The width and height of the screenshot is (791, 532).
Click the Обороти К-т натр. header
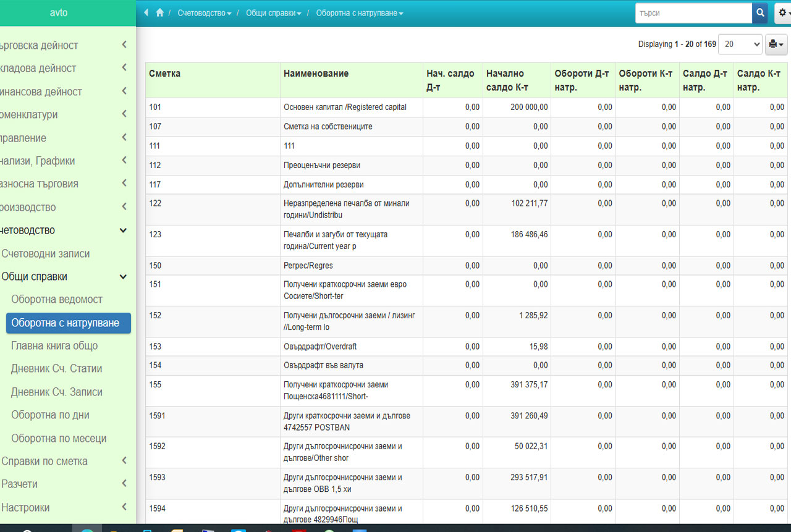(647, 80)
